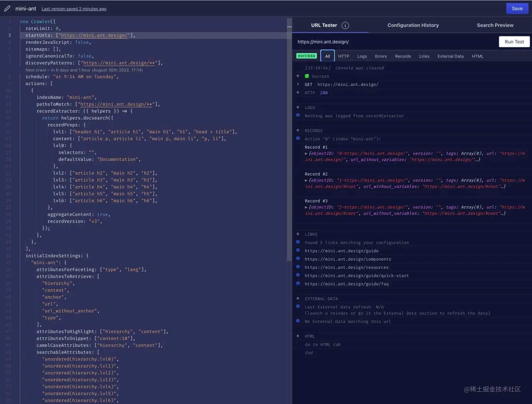Click the arrow icon beside the RECORDS heading
Screen dimensions: 532x404
pos(298,130)
